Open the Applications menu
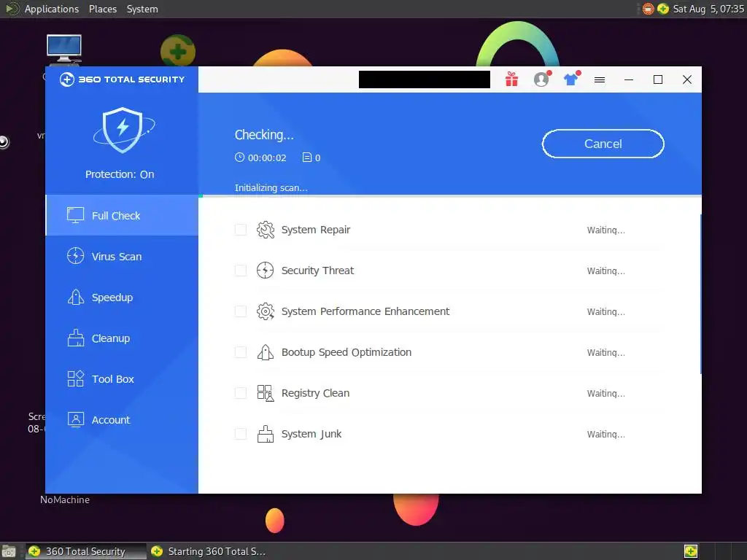This screenshot has height=560, width=747. pyautogui.click(x=52, y=9)
